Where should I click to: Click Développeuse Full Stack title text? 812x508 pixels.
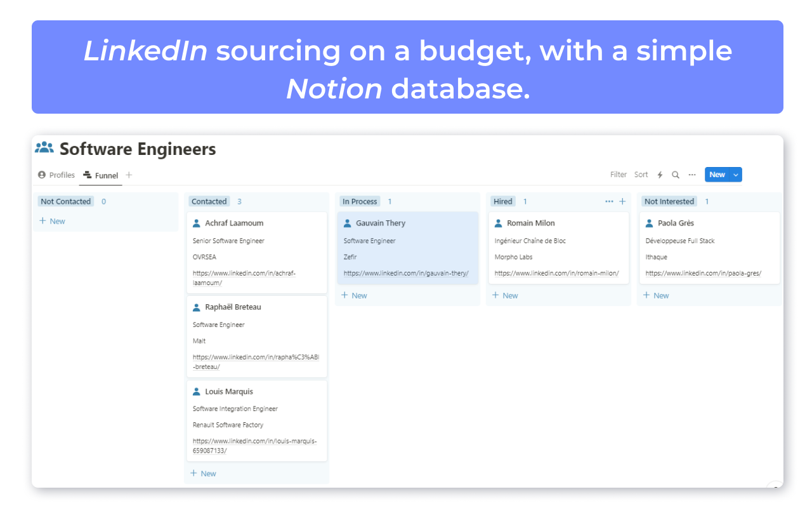[x=680, y=241]
